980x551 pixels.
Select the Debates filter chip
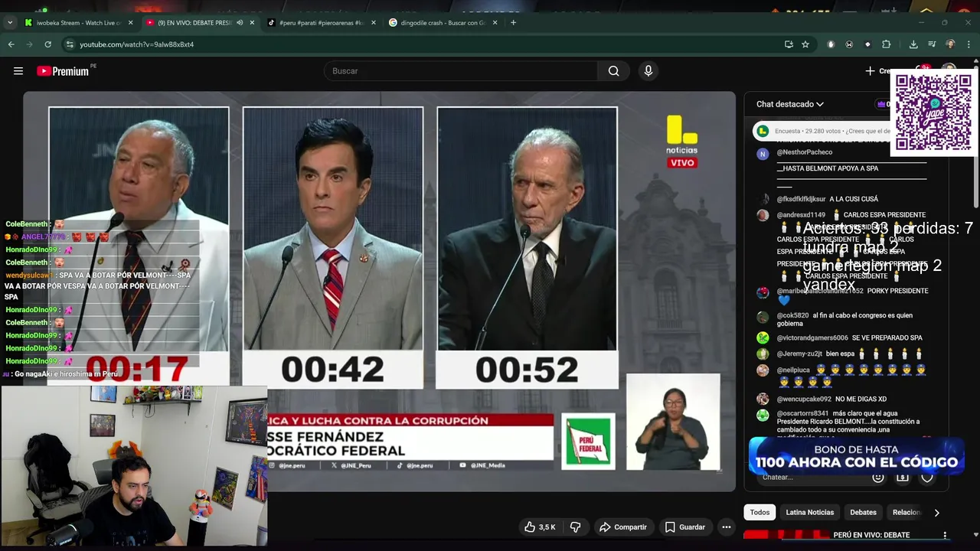(x=863, y=512)
